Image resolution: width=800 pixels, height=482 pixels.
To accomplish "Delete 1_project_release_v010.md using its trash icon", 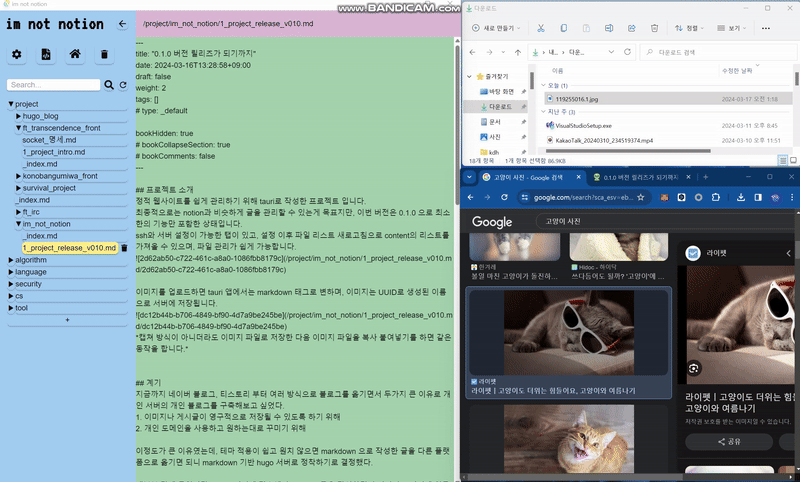I will (x=124, y=248).
